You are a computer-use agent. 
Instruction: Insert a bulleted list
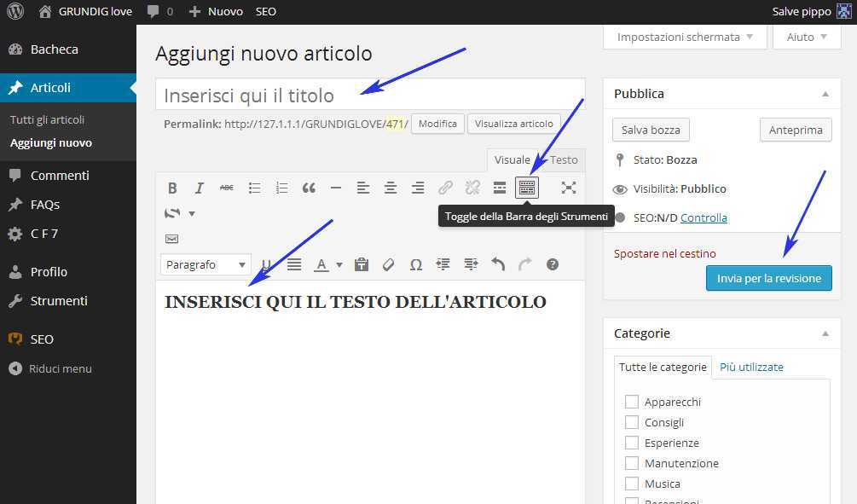tap(254, 188)
